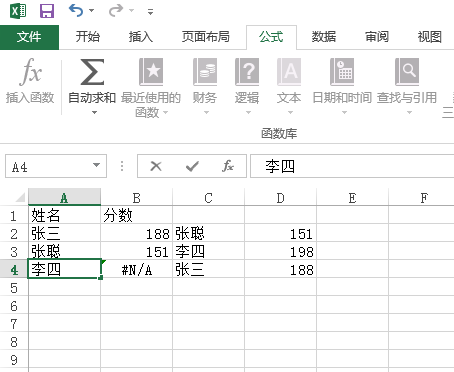Select the 公式 tab
454x372 pixels.
(x=271, y=37)
